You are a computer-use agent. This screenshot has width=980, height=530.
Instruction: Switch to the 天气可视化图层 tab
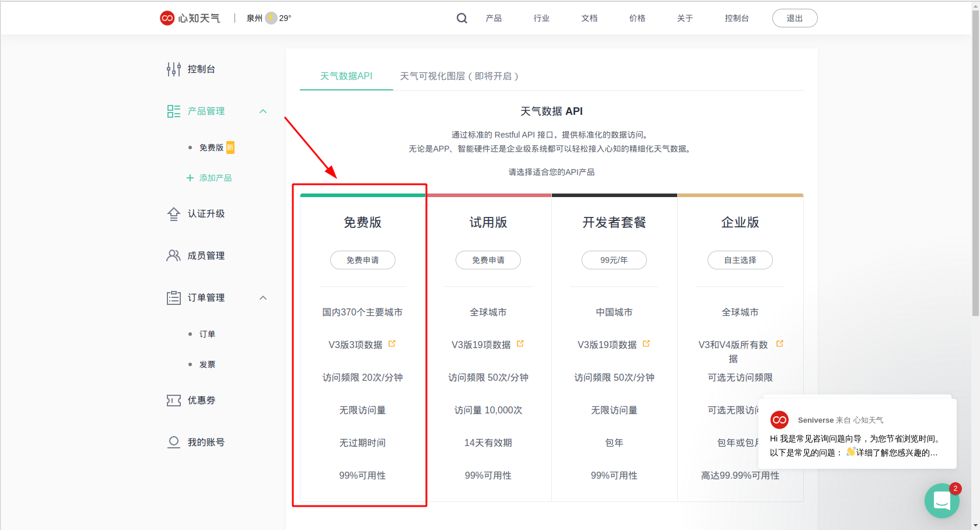(x=460, y=76)
